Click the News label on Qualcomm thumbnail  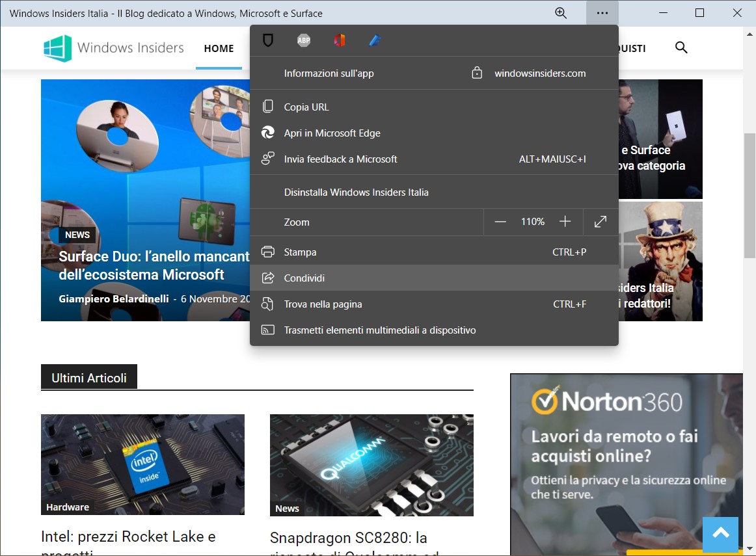click(x=287, y=509)
